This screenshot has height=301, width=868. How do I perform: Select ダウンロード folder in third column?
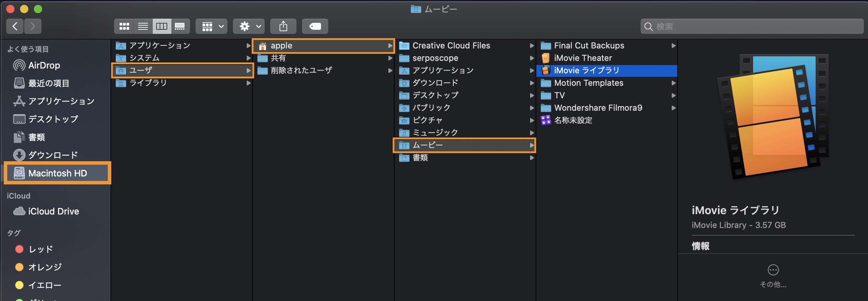tap(465, 83)
